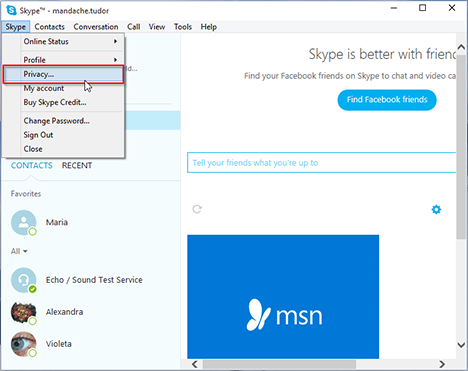468x371 pixels.
Task: Click the vertical scrollbar thumb
Action: pyautogui.click(x=461, y=147)
